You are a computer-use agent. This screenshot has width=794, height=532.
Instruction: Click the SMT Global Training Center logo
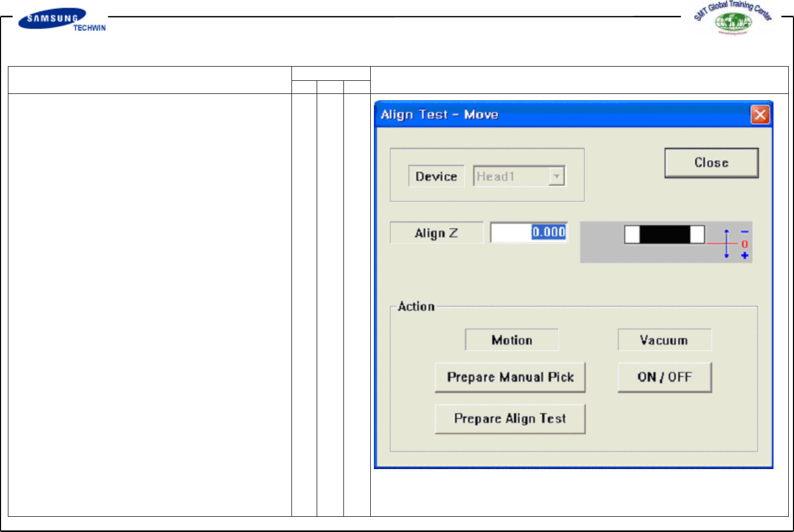click(733, 17)
